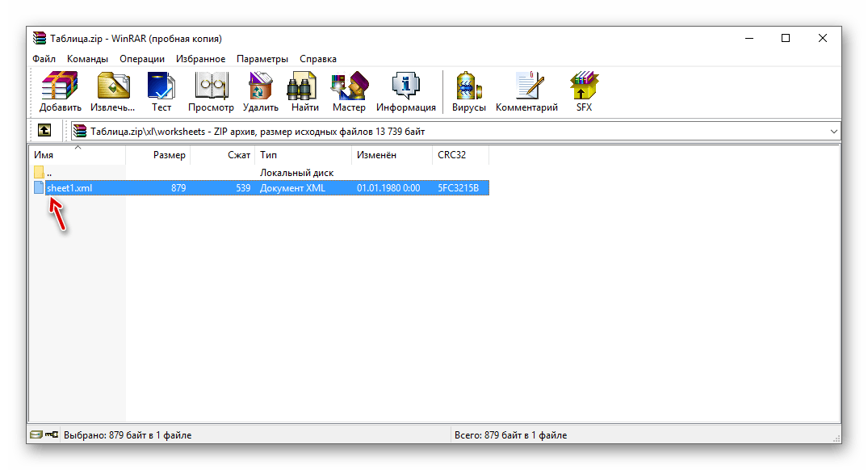Open the Комментарий (Comment) tool
868x470 pixels.
(526, 91)
